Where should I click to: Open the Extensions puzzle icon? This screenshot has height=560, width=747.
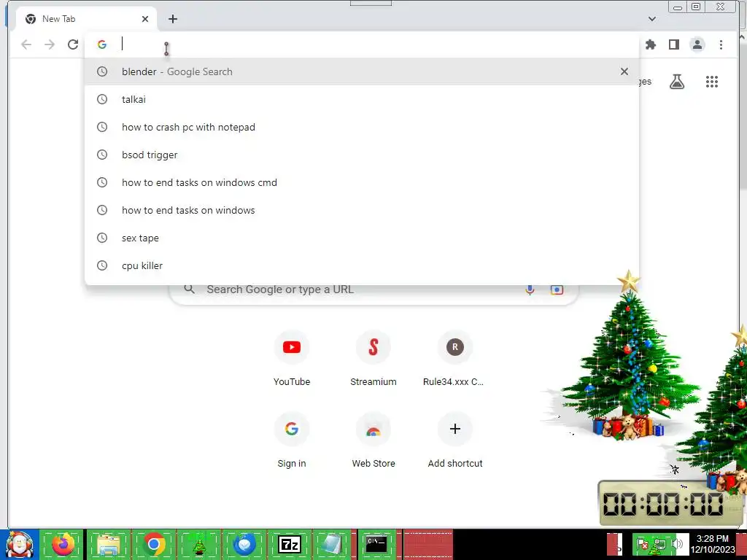[x=650, y=44]
